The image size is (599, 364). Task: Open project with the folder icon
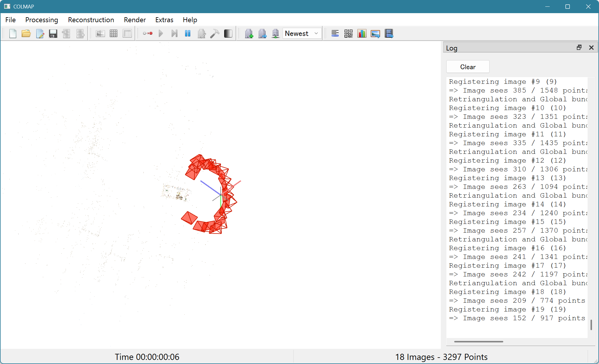click(x=26, y=34)
